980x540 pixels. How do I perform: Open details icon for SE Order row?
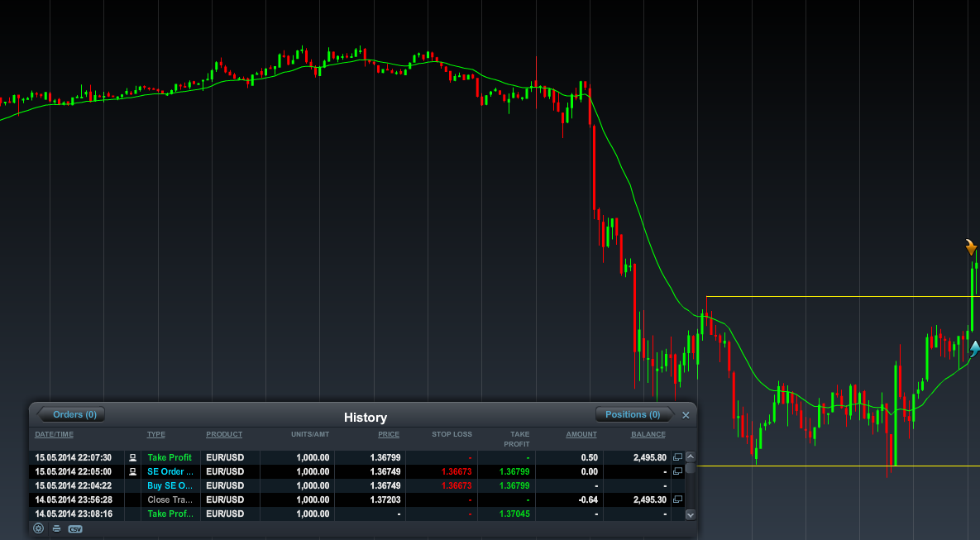pyautogui.click(x=677, y=471)
